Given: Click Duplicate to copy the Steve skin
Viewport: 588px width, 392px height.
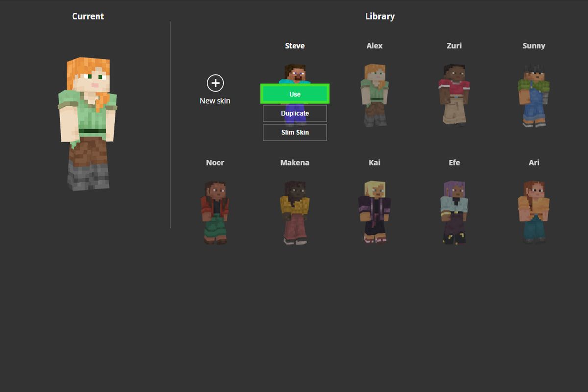Looking at the screenshot, I should point(294,113).
